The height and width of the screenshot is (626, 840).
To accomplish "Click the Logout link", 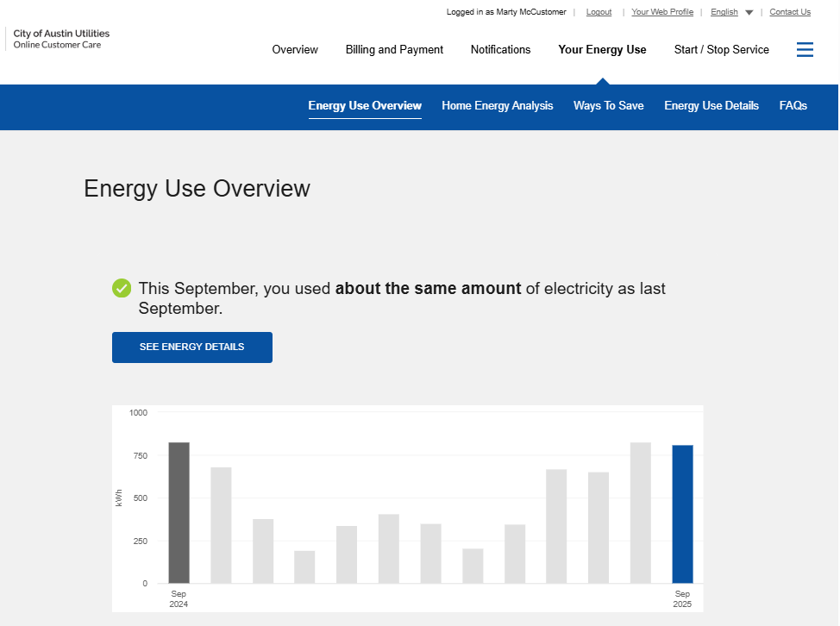I will [x=599, y=11].
